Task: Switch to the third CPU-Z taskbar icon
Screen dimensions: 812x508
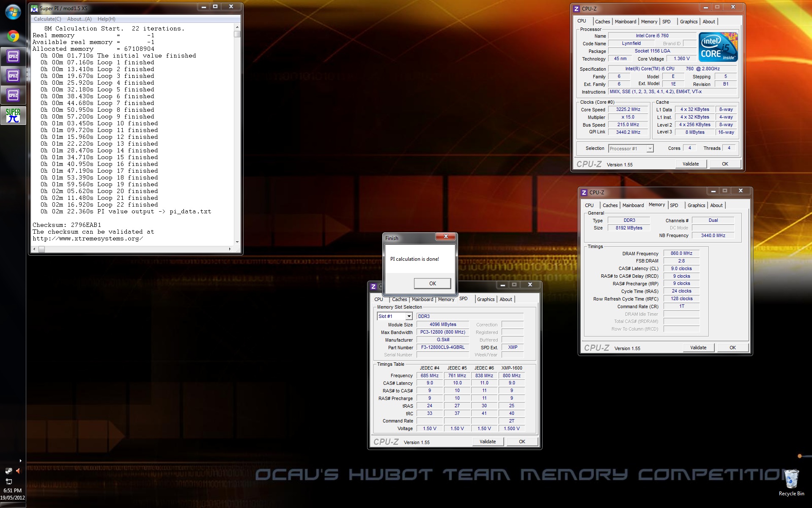Action: click(x=13, y=96)
